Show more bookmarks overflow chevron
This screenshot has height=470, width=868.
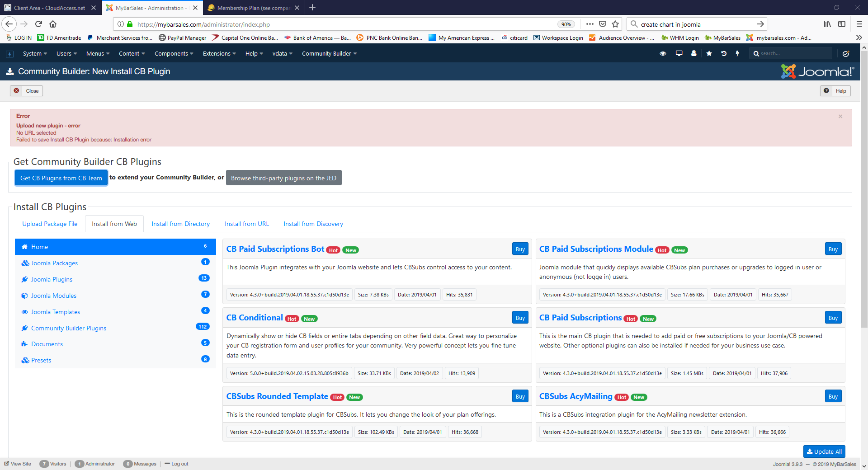(859, 38)
